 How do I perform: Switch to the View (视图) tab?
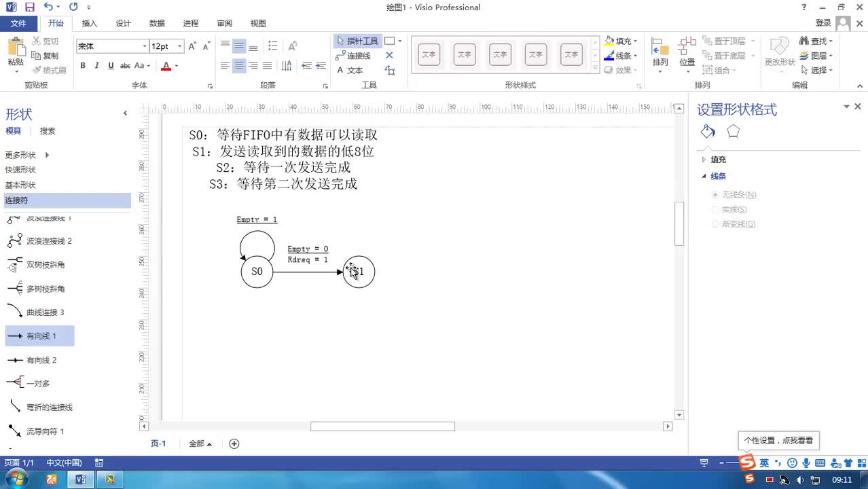tap(258, 23)
